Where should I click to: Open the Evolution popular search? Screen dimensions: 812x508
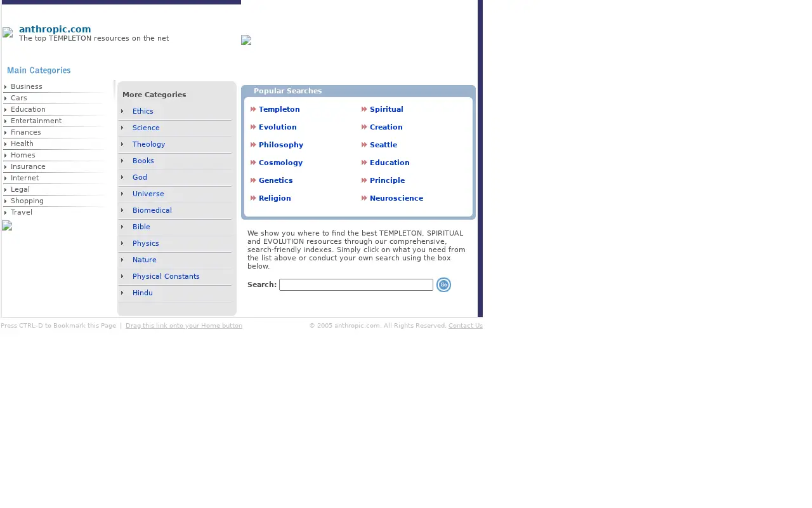tap(278, 128)
